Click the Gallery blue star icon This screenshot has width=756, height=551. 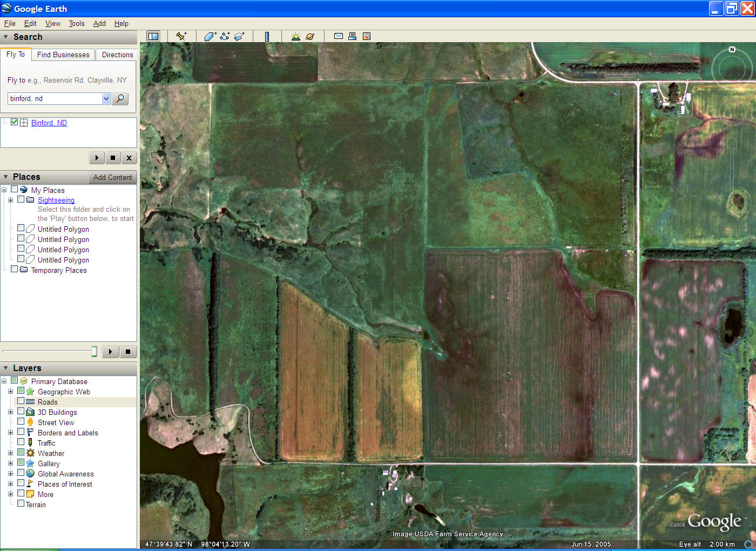point(30,463)
